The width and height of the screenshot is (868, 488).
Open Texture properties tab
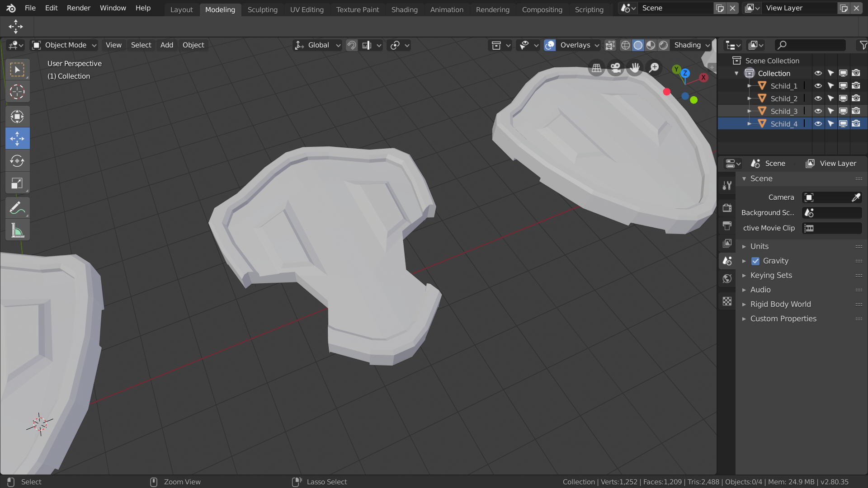727,301
